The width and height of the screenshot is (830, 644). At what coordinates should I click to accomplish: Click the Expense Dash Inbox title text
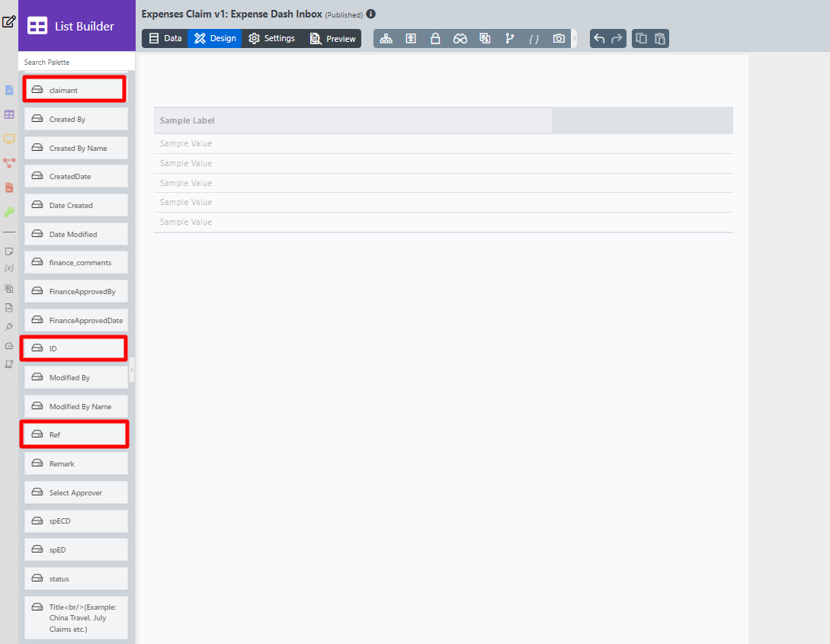point(276,14)
